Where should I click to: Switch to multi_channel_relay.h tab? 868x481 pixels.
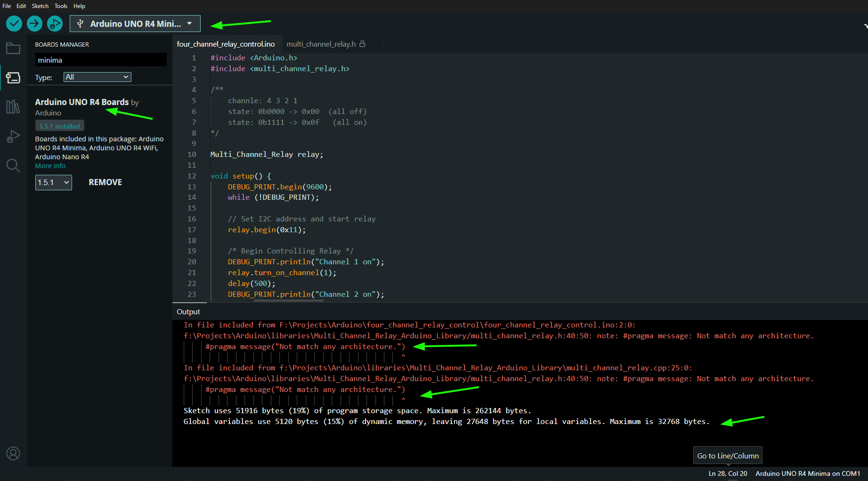click(x=321, y=44)
